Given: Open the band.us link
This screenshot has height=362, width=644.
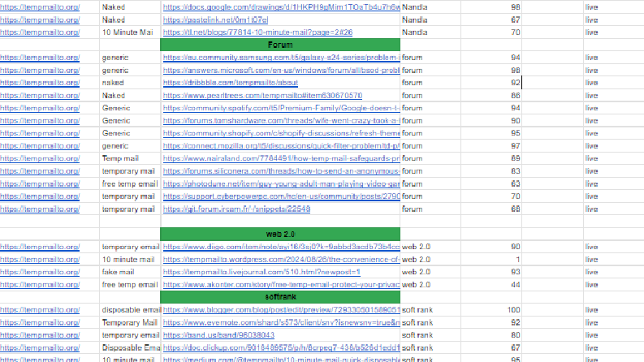Looking at the screenshot, I should tap(218, 335).
